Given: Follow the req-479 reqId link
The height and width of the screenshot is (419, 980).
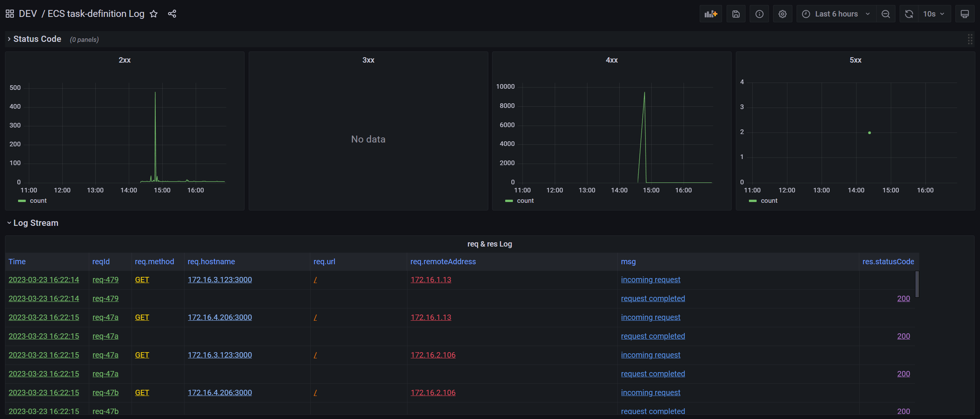Looking at the screenshot, I should 105,280.
